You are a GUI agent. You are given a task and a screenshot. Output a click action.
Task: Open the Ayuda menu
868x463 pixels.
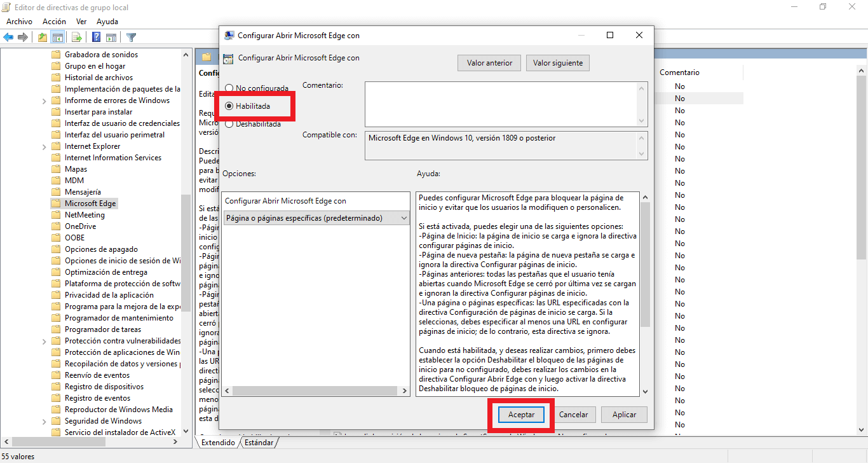pyautogui.click(x=107, y=22)
